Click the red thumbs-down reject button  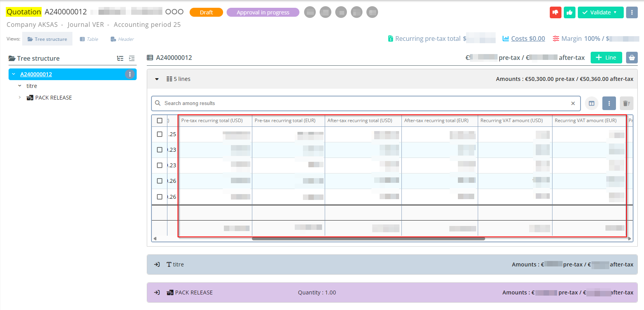click(555, 12)
